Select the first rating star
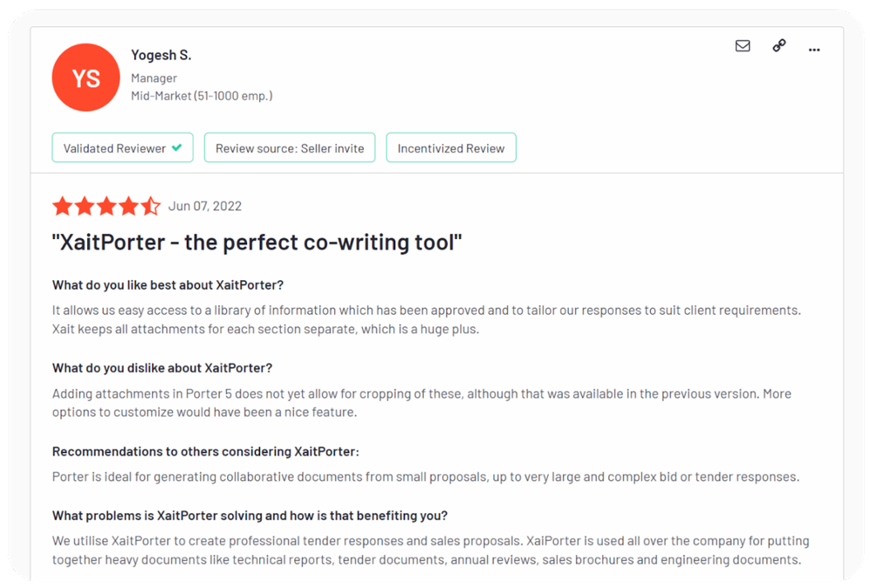This screenshot has width=870, height=588. tap(63, 206)
